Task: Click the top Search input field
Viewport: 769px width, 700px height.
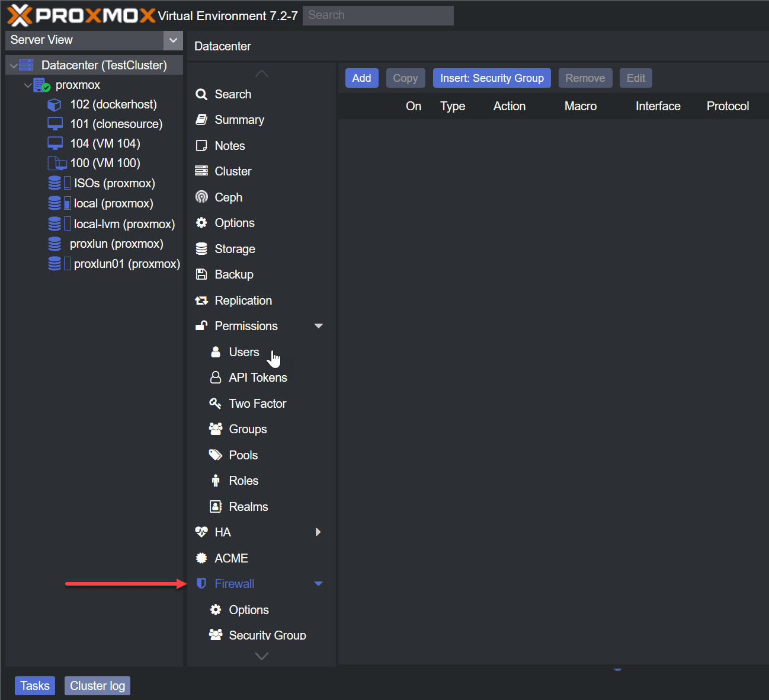Action: point(377,15)
